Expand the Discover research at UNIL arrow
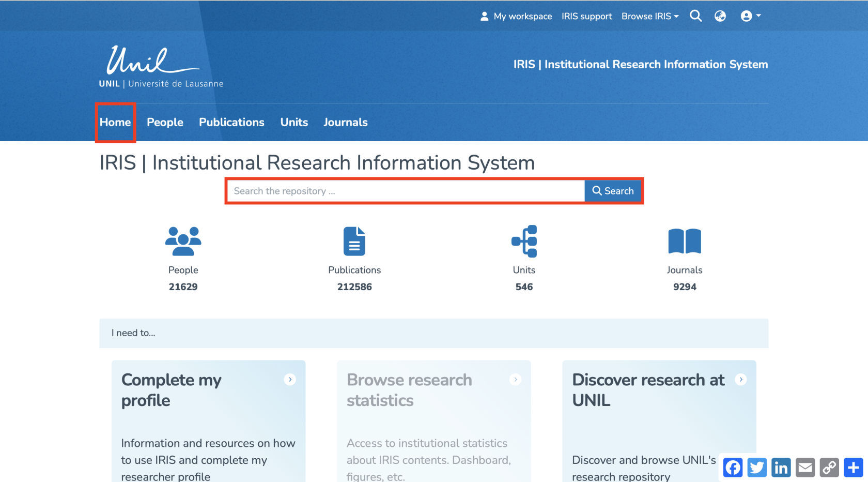 pyautogui.click(x=741, y=380)
